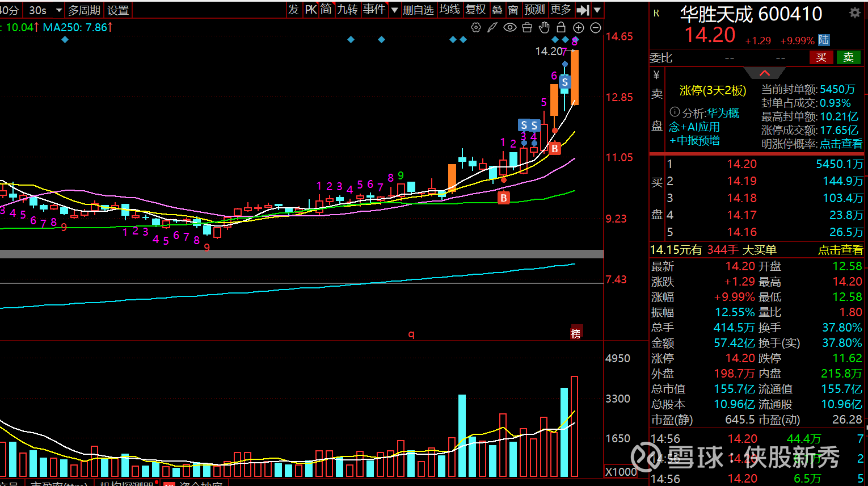Open the 机构探测器 indicator tab

click(127, 483)
